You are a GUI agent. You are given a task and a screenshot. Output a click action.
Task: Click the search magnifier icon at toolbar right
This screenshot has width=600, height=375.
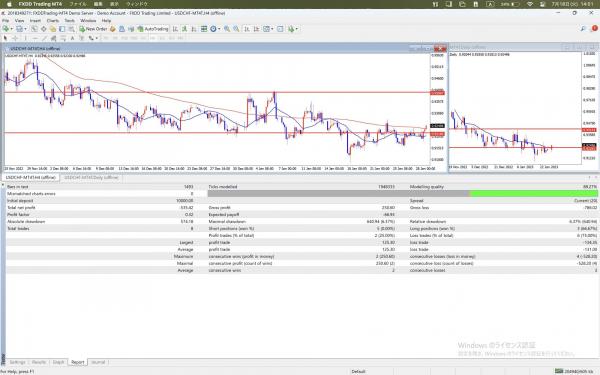(x=583, y=29)
